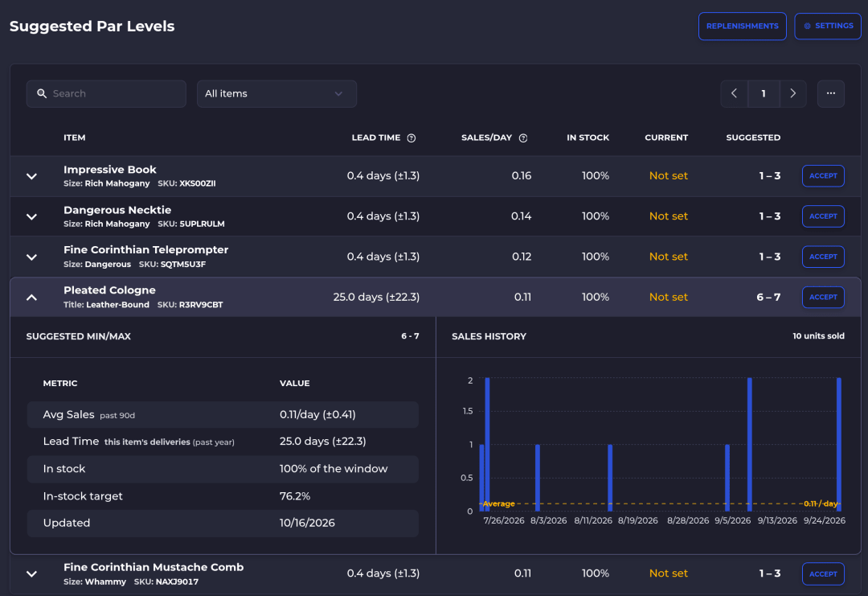Go to next page arrow

pyautogui.click(x=792, y=93)
